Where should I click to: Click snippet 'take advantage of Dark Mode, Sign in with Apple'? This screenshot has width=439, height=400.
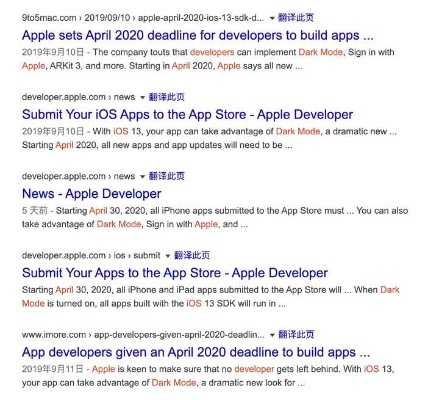click(x=120, y=224)
